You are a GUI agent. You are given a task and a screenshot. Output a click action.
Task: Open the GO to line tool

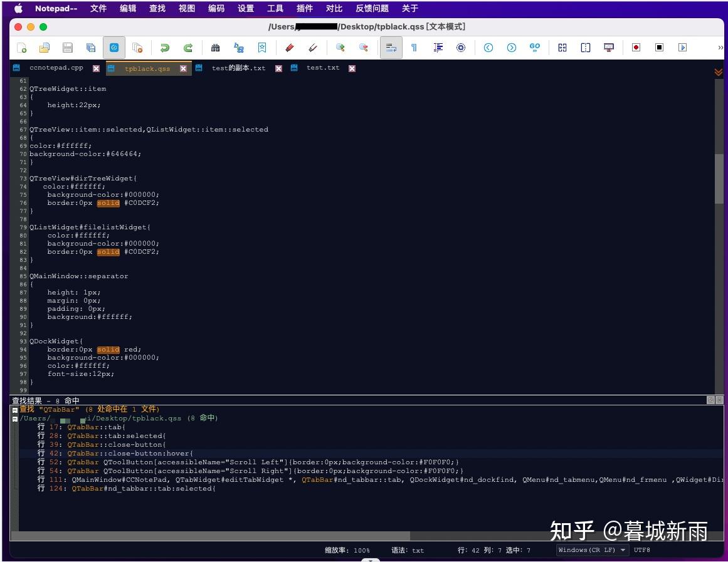click(534, 47)
